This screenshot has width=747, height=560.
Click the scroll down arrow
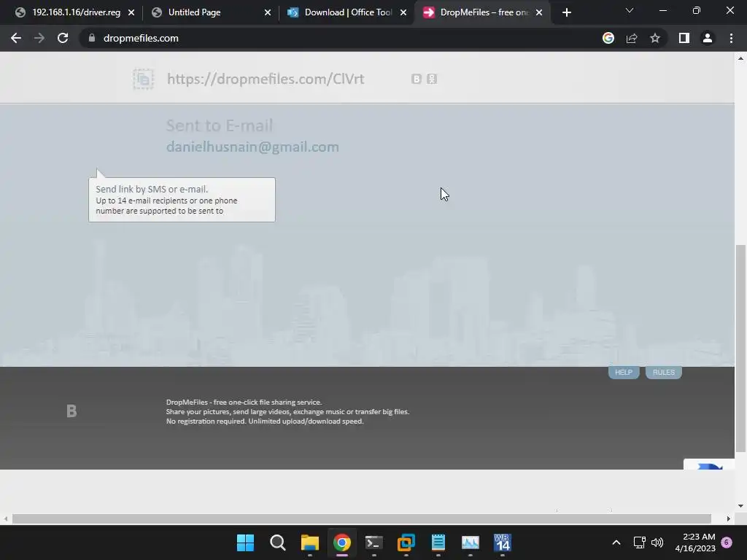(x=740, y=506)
